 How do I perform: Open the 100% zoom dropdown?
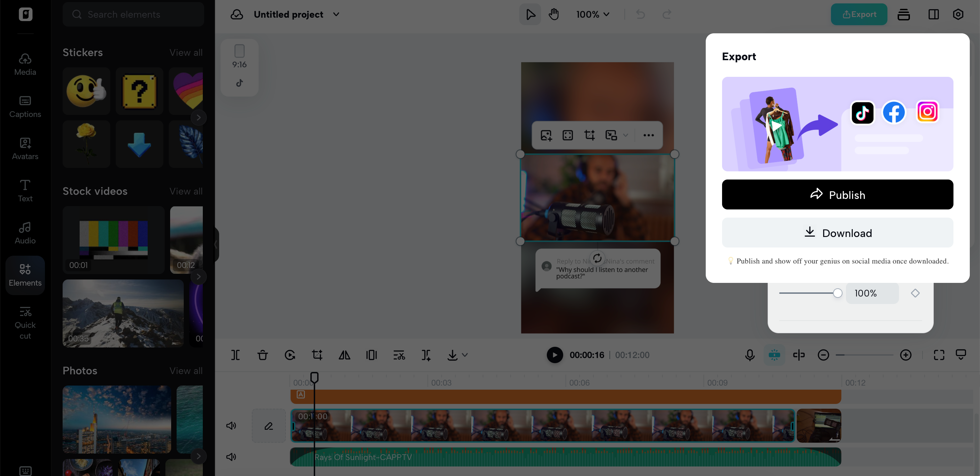593,14
